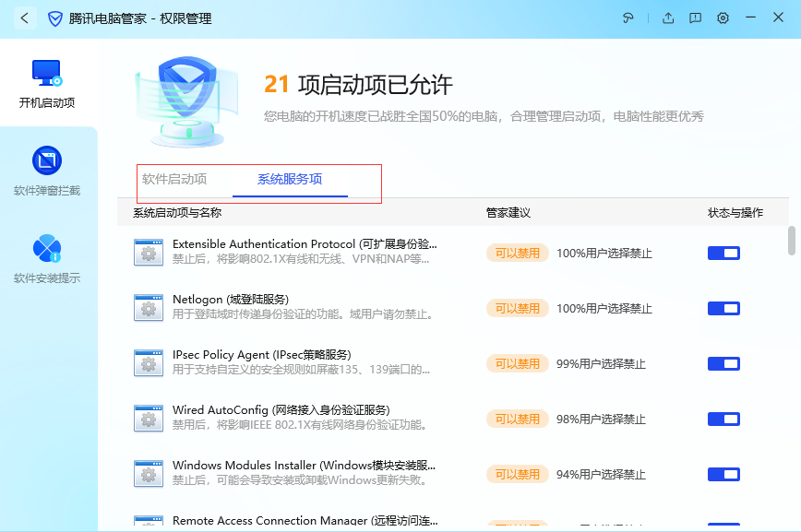The height and width of the screenshot is (532, 801).
Task: Click 可以禁用 badge for Wired AutoConfig
Action: coord(517,420)
